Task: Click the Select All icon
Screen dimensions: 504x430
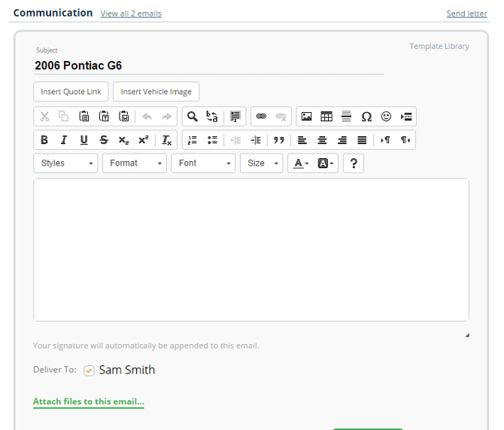Action: coord(235,117)
